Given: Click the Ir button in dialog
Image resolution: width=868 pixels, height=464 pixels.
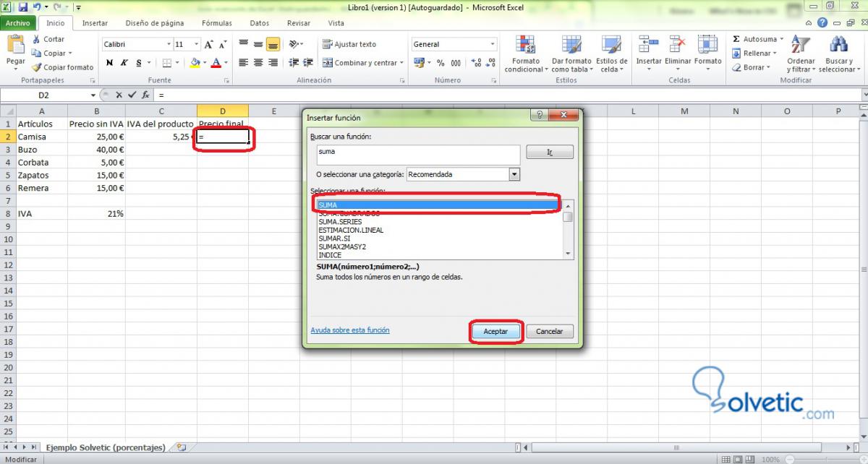Looking at the screenshot, I should [550, 152].
